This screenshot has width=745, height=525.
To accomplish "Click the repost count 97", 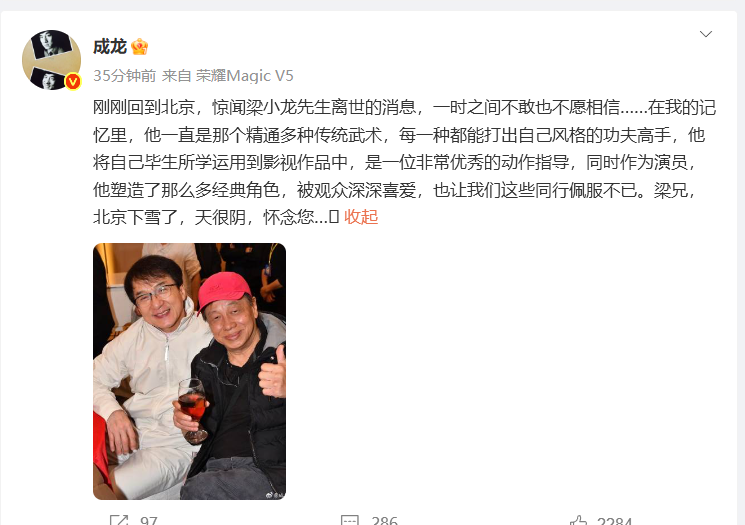I will pyautogui.click(x=149, y=521).
